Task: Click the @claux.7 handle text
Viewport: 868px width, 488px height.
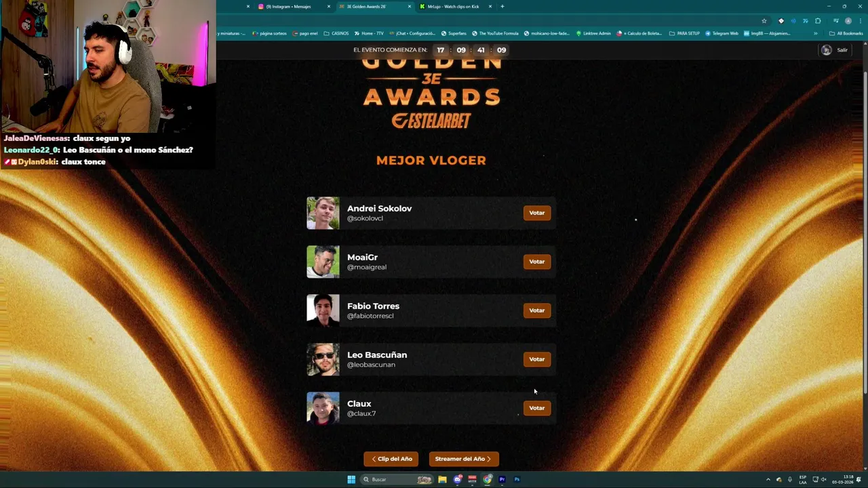Action: 361,413
